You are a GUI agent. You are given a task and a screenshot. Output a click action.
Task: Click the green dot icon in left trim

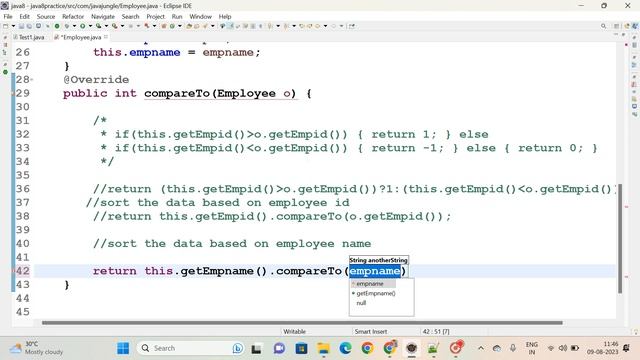click(x=5, y=72)
